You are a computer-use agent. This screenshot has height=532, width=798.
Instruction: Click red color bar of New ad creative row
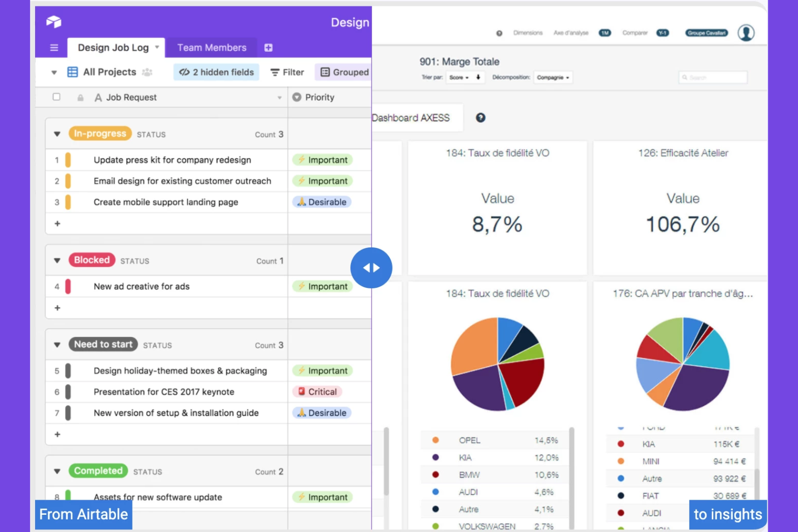coord(68,287)
